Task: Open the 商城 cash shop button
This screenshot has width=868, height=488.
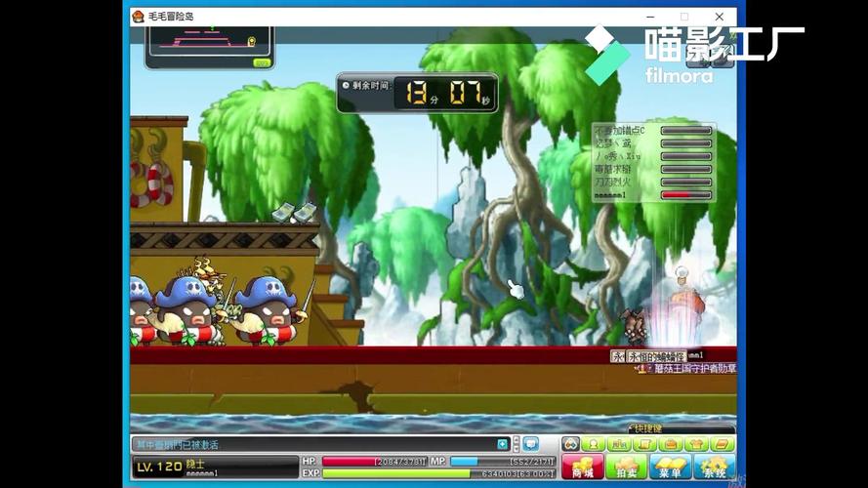Action: 582,467
